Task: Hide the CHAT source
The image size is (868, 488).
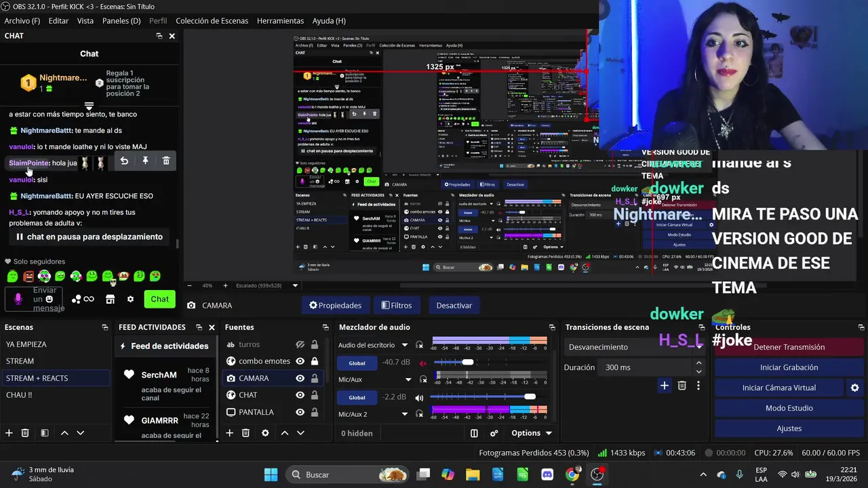Action: [x=300, y=395]
